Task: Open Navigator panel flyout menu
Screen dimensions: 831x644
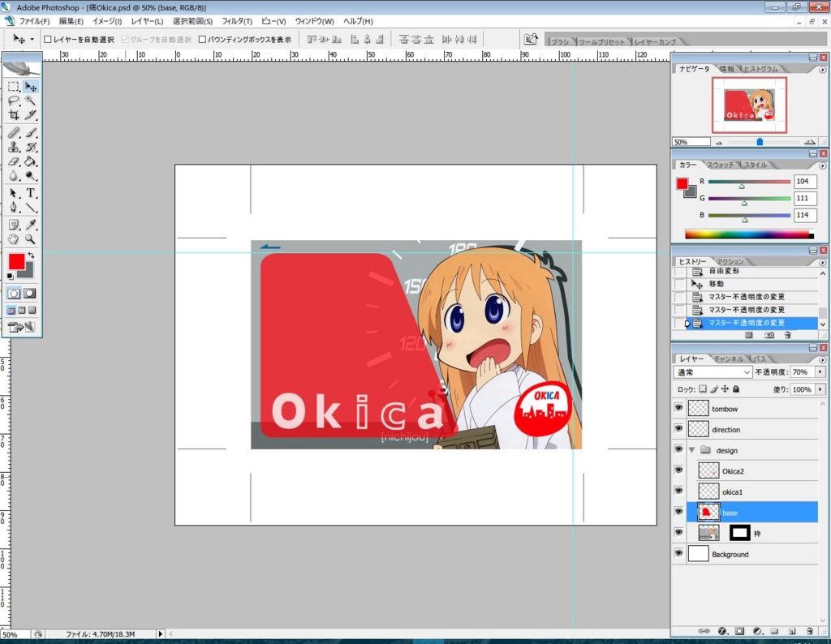Action: click(x=823, y=70)
